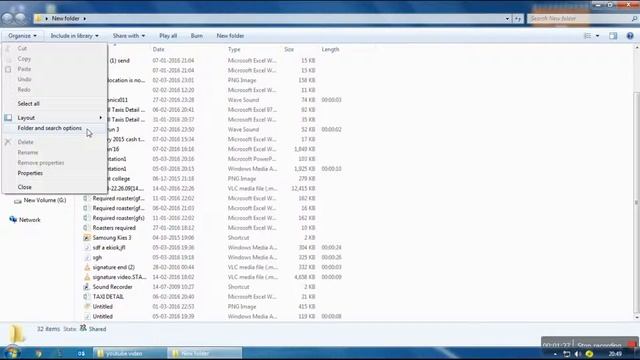The image size is (640, 360).
Task: Click Properties in the Organize menu
Action: (x=30, y=173)
